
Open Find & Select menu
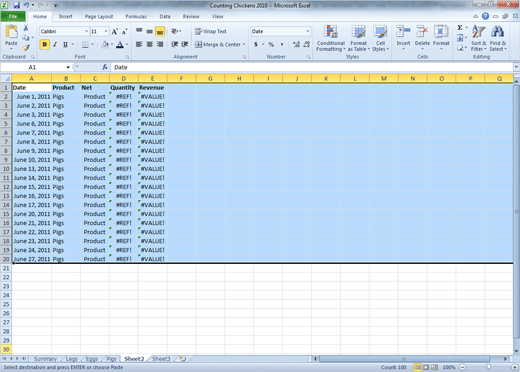click(x=498, y=38)
